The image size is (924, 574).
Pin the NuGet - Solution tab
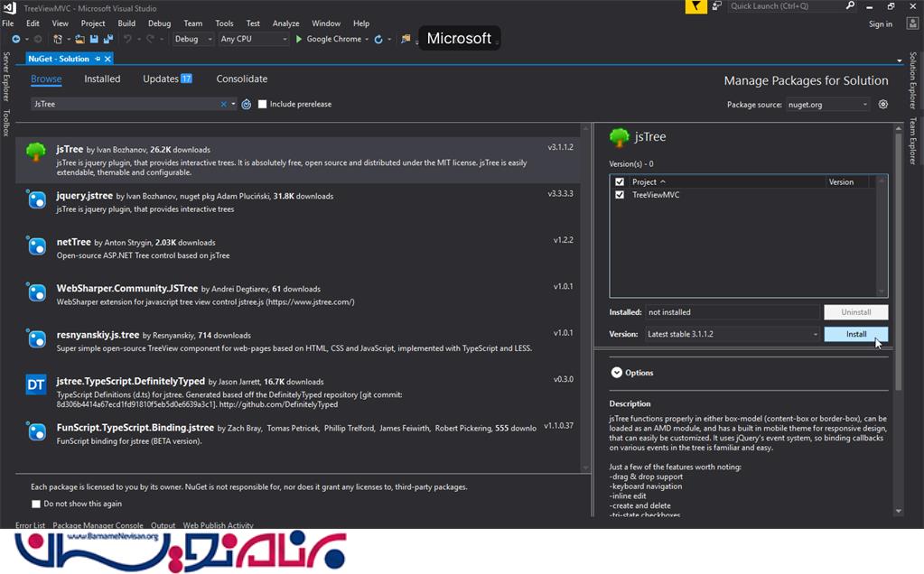point(98,59)
